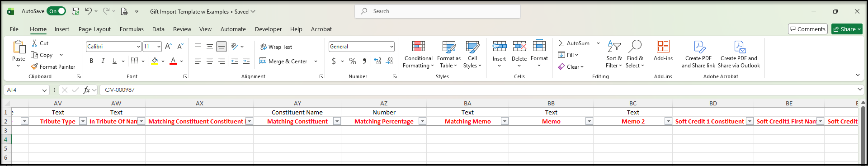Viewport: 868px width, 166px height.
Task: Click AutoSum
Action: point(574,43)
